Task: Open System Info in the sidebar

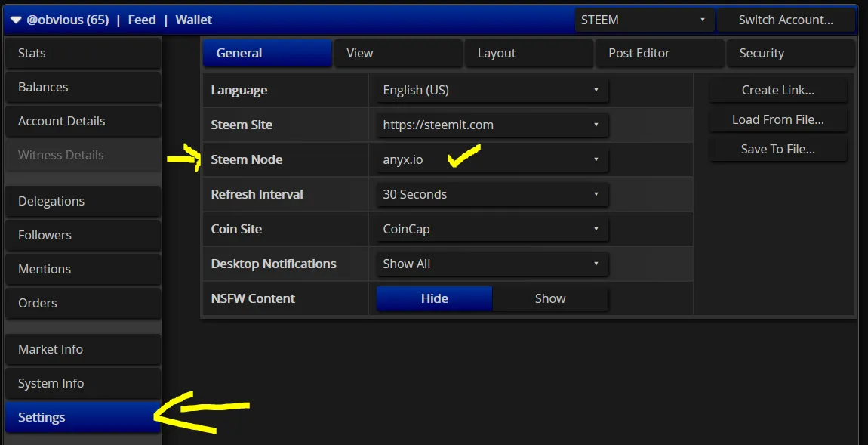Action: point(83,383)
